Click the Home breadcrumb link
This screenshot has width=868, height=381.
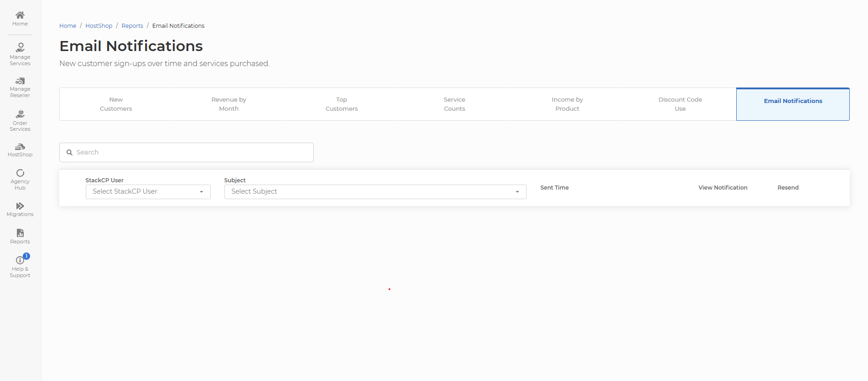click(x=67, y=26)
